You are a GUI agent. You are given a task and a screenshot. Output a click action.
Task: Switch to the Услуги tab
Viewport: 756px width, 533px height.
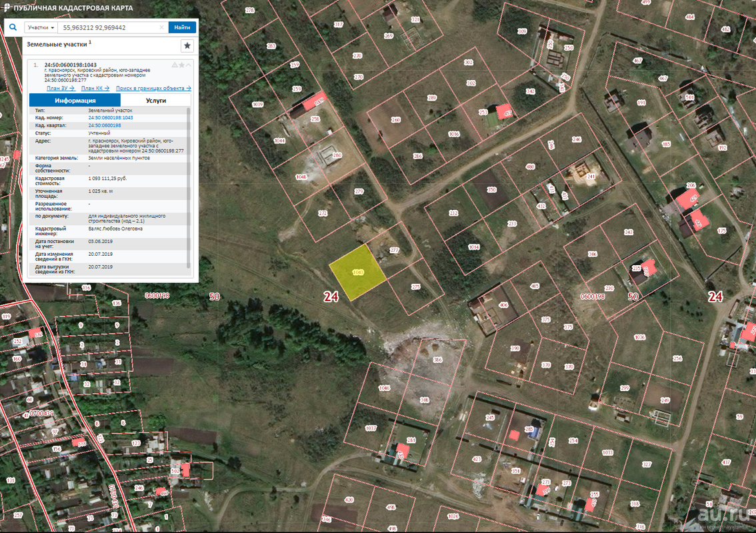point(156,100)
